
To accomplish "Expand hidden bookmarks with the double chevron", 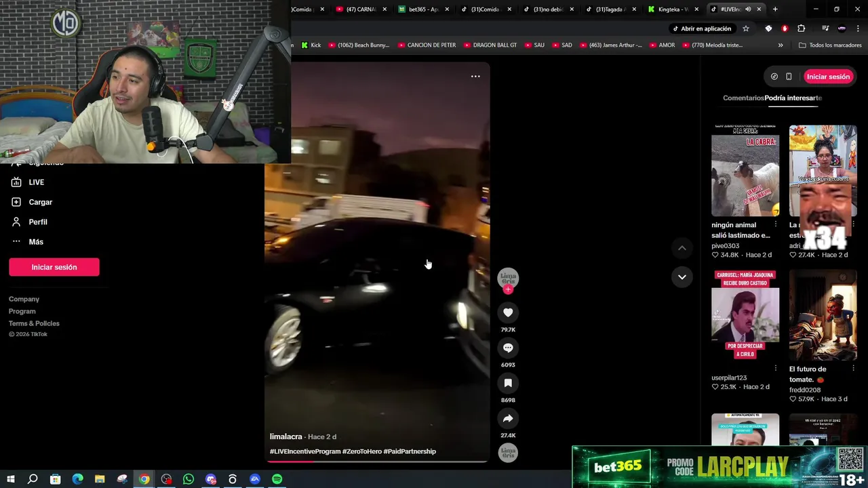I will 781,45.
